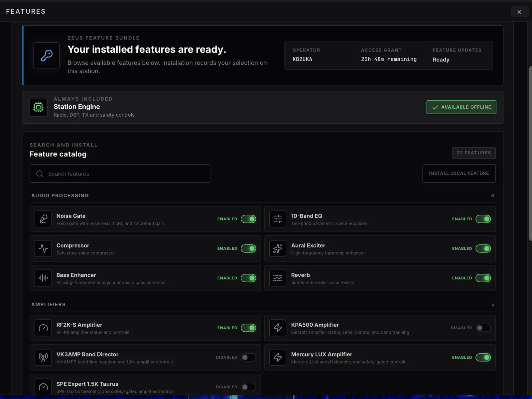Screen dimensions: 532x399
Task: Enable the VK3AMP Band Director toggle
Action: [x=248, y=357]
